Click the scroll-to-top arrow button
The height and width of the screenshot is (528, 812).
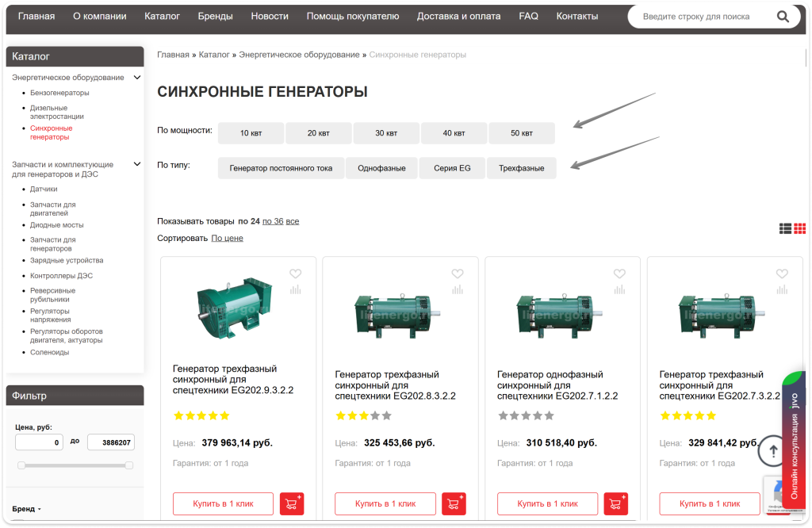click(x=772, y=451)
